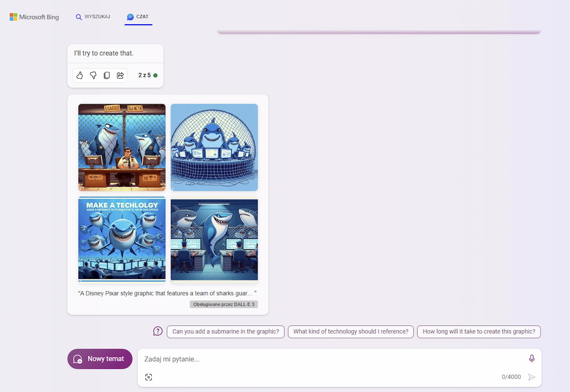The image size is (570, 392).
Task: Pick the 'What kind of technology' suggestion
Action: pos(351,332)
